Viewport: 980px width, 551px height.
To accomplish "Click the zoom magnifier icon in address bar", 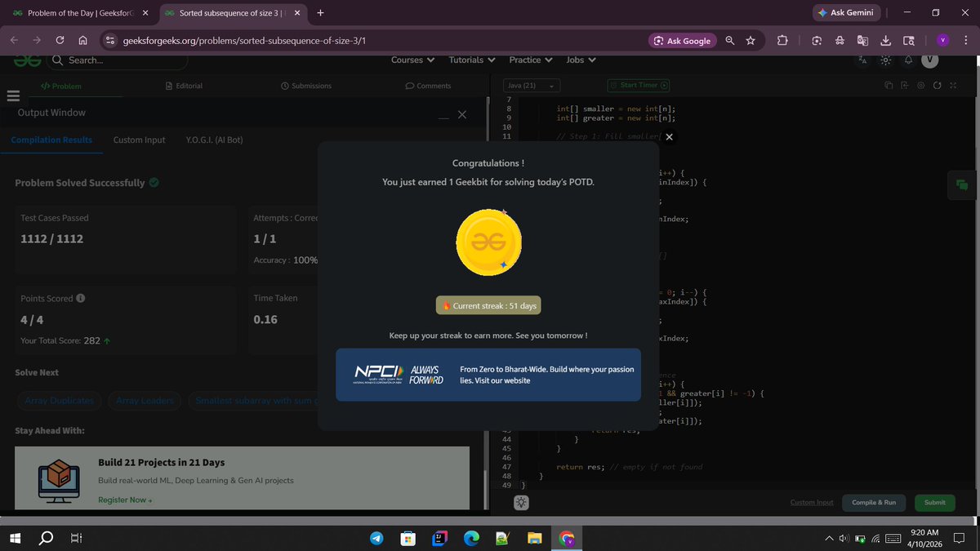I will click(x=730, y=41).
